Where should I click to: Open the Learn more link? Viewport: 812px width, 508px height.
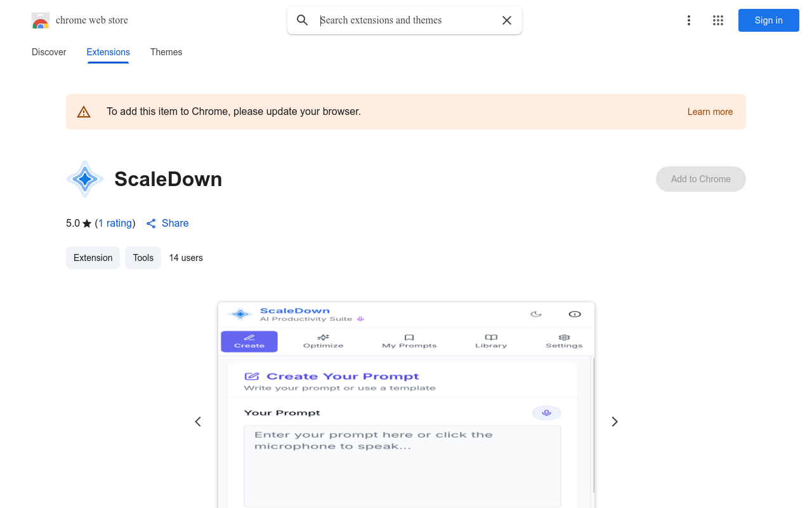tap(710, 112)
